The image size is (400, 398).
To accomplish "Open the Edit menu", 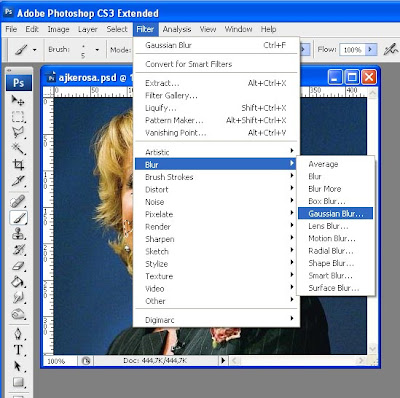I will click(32, 29).
